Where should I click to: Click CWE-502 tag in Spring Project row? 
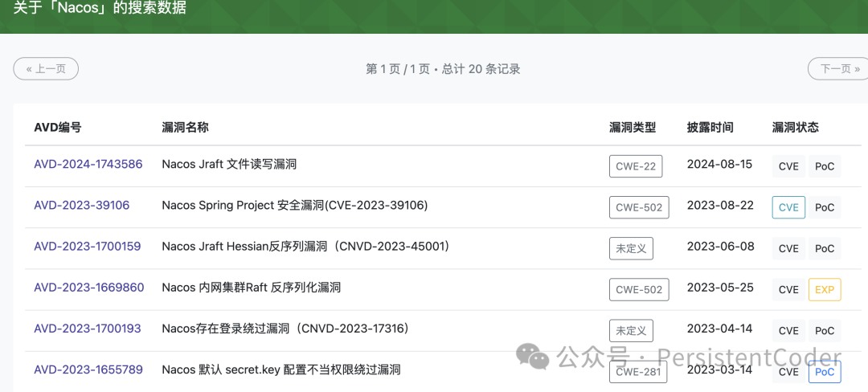(x=639, y=207)
